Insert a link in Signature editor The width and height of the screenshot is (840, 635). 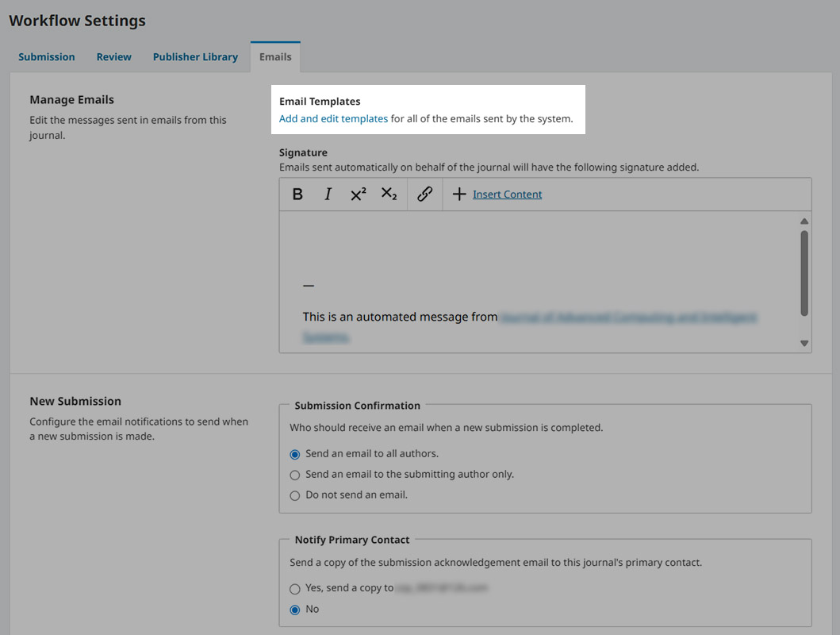coord(425,194)
